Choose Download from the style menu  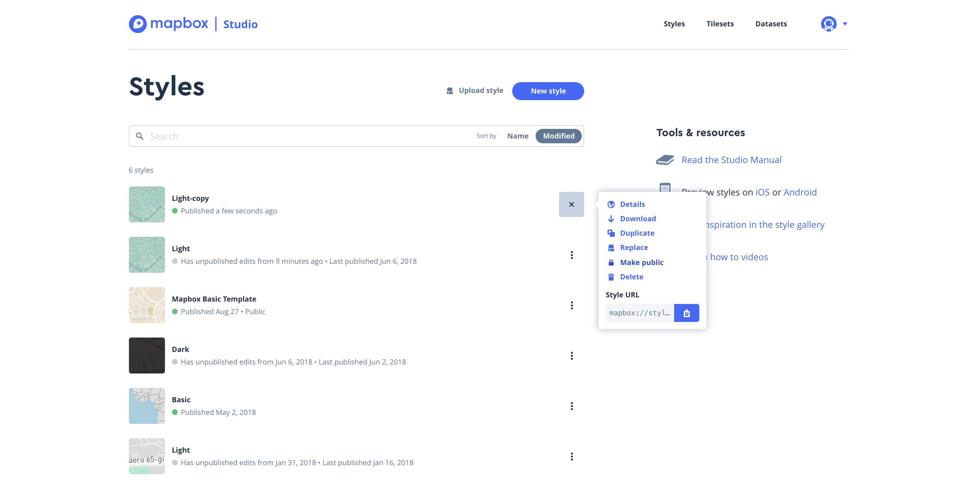coord(632,219)
